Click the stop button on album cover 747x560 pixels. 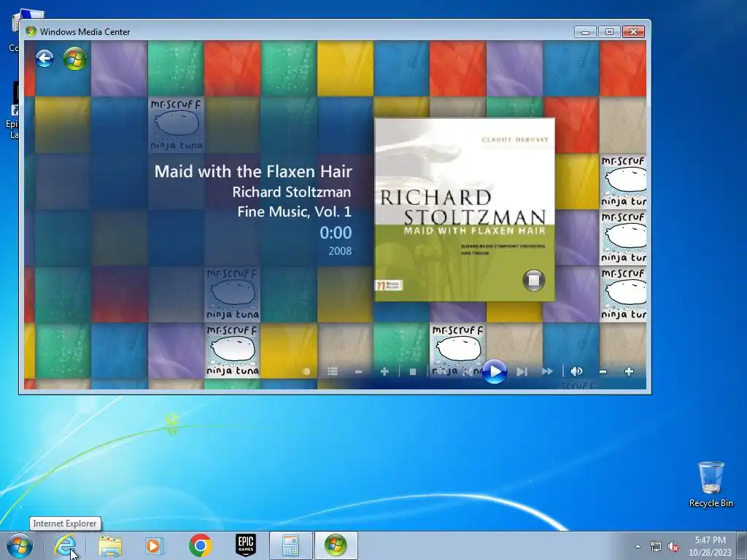(x=533, y=280)
